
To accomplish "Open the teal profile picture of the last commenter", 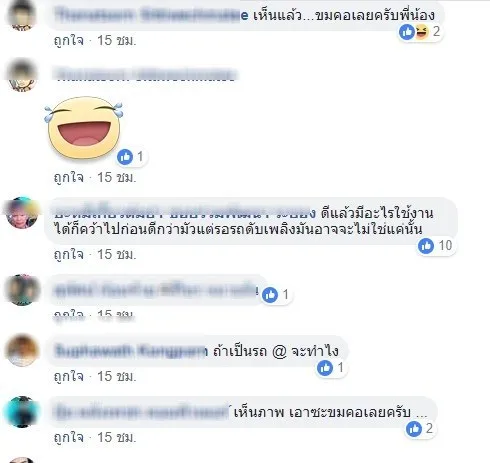I will (22, 412).
